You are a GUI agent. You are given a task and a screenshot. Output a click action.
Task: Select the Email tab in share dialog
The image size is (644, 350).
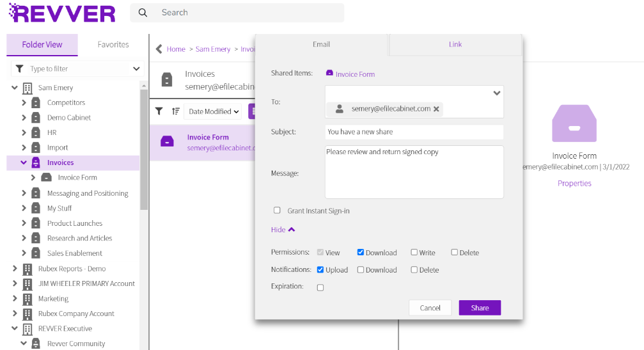(x=321, y=44)
